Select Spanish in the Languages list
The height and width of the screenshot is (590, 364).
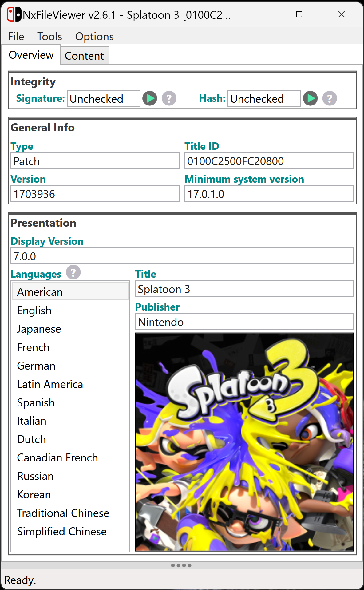point(70,402)
